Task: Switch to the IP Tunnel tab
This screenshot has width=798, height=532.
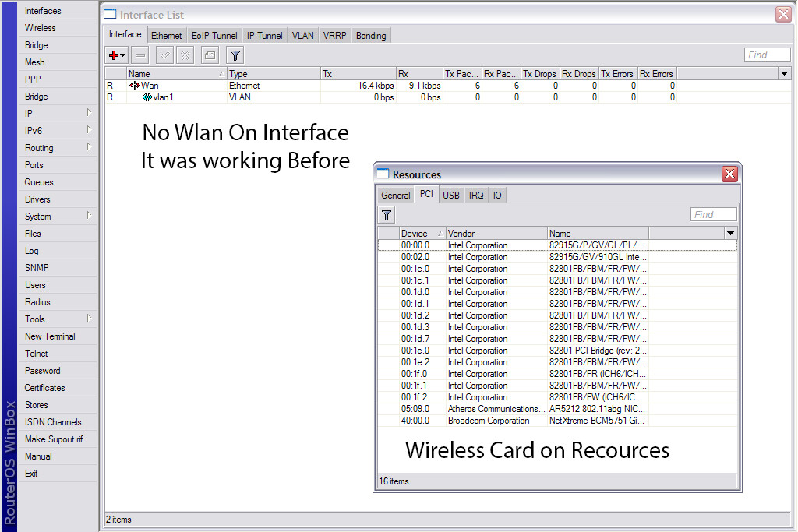Action: [x=265, y=36]
